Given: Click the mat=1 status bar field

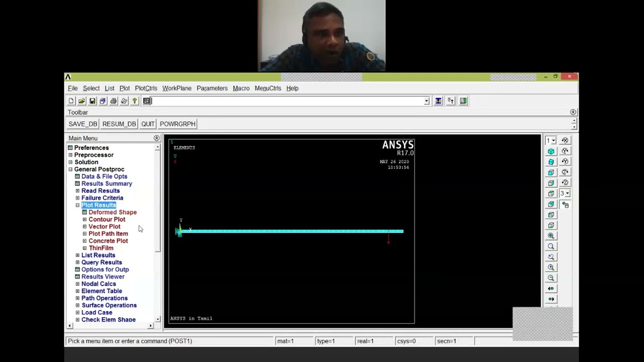Looking at the screenshot, I should coord(294,341).
